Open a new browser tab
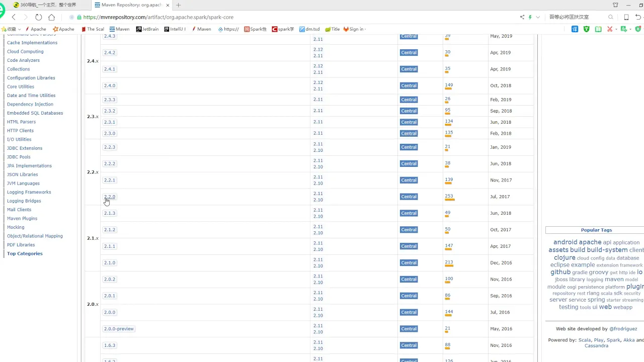 coord(178,5)
